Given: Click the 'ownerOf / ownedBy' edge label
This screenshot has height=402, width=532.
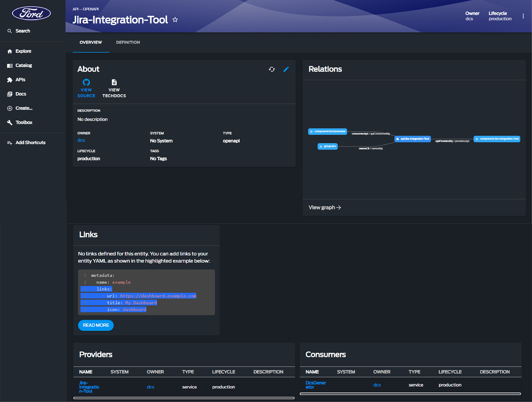Looking at the screenshot, I should click(x=371, y=149).
